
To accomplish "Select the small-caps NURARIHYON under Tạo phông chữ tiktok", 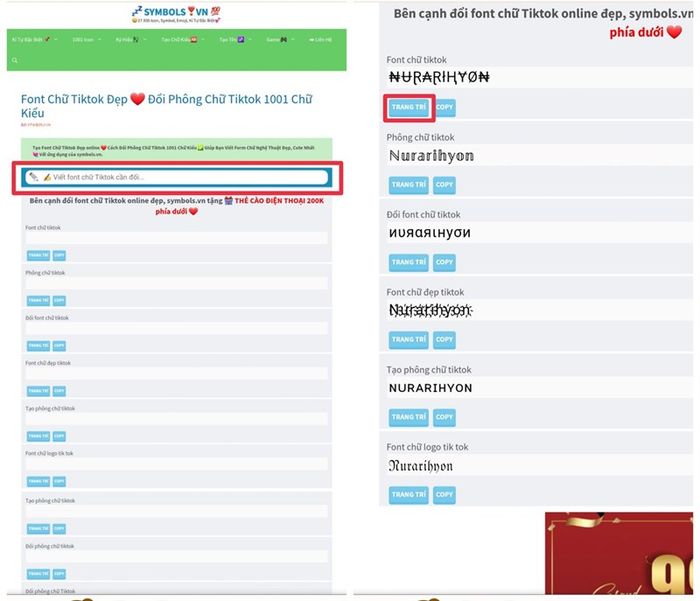I will point(430,388).
